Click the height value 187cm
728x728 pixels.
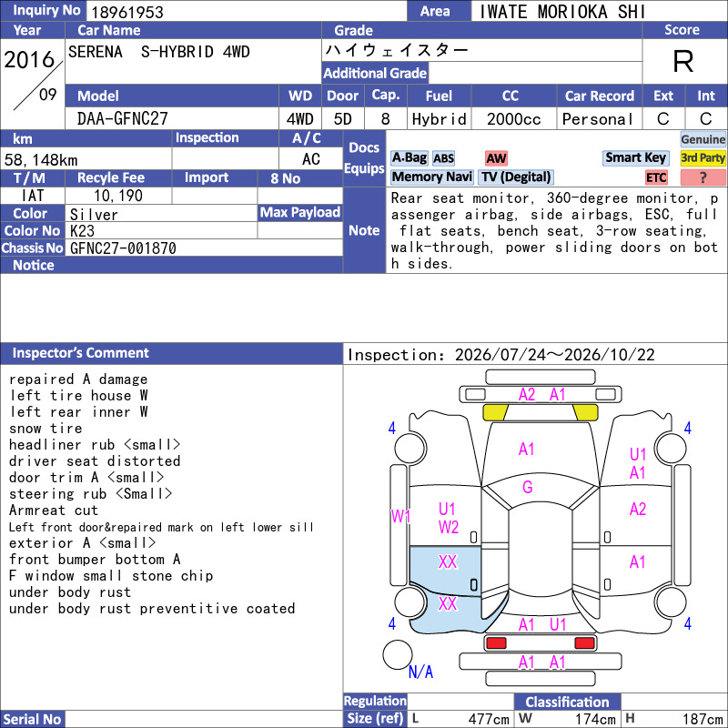703,719
